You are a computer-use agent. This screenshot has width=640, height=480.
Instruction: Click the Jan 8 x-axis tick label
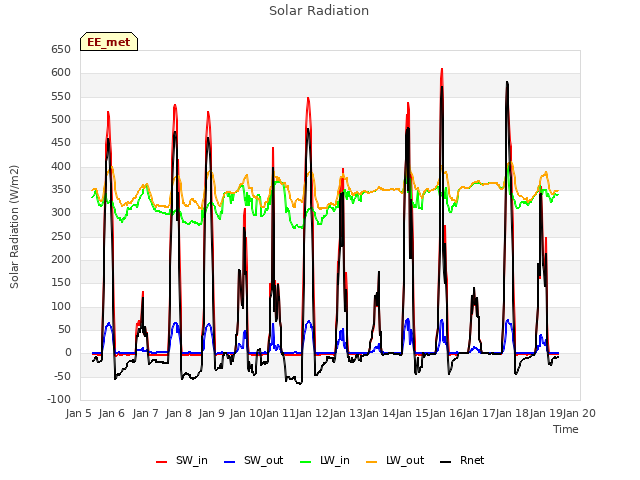click(178, 413)
